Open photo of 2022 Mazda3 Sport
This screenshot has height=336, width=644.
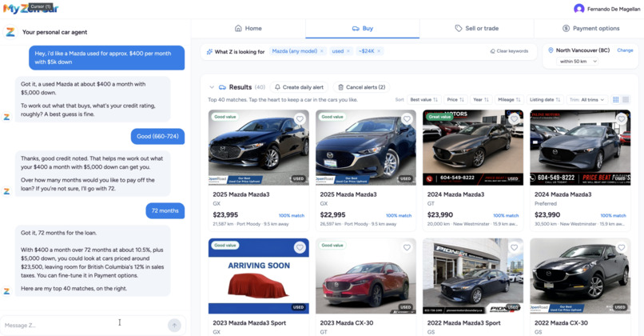[x=473, y=276]
